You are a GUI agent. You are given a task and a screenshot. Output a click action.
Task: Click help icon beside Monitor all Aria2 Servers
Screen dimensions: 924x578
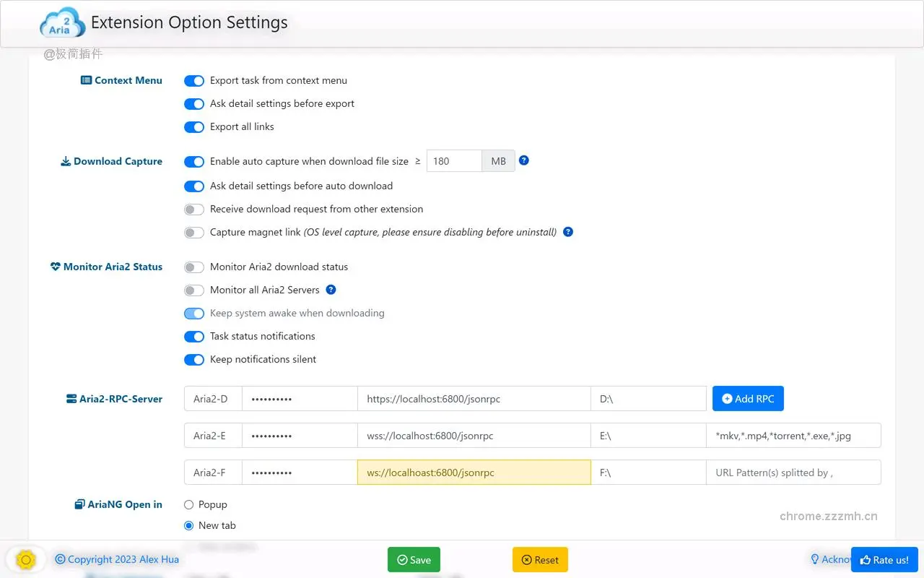click(331, 290)
